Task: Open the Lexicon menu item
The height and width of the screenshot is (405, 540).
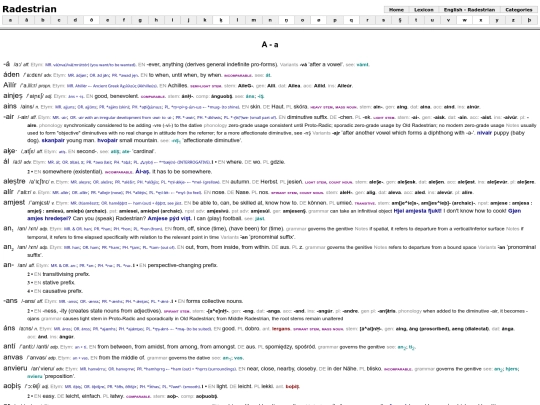Action: tap(424, 10)
